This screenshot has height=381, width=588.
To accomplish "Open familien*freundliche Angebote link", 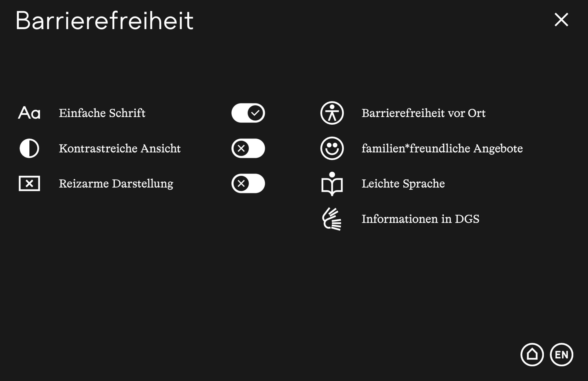I will coord(442,148).
